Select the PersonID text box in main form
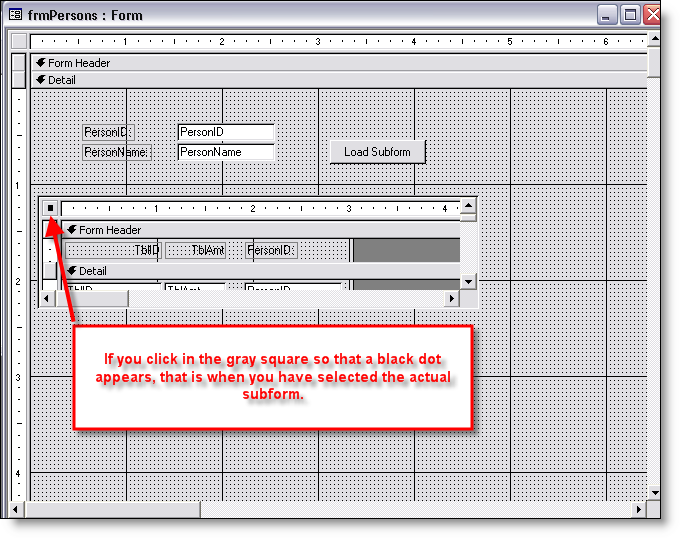The width and height of the screenshot is (682, 540). [x=225, y=132]
